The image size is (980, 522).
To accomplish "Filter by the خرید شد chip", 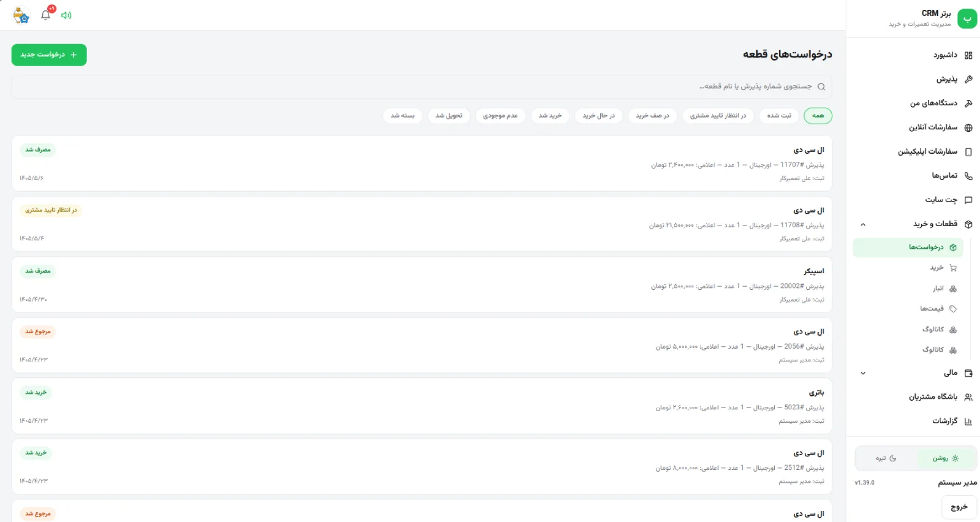I will (550, 116).
